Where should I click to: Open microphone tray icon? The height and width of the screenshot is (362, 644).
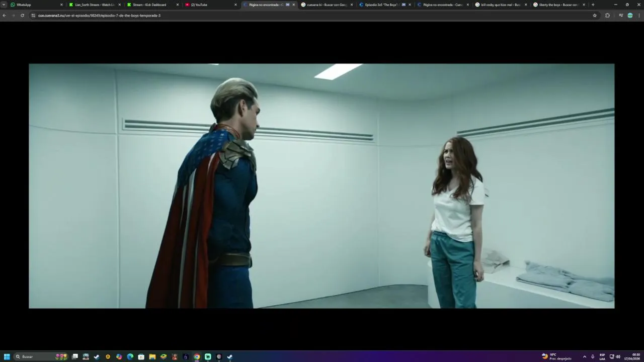(x=593, y=356)
